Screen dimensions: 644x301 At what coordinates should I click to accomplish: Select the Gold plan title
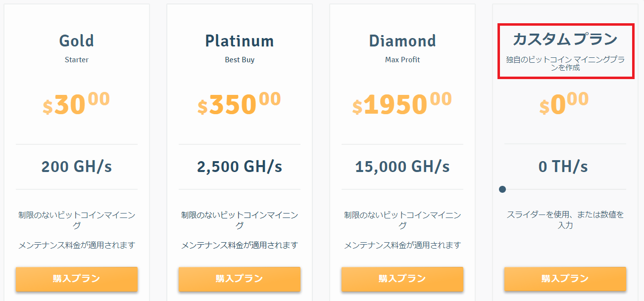pos(76,41)
